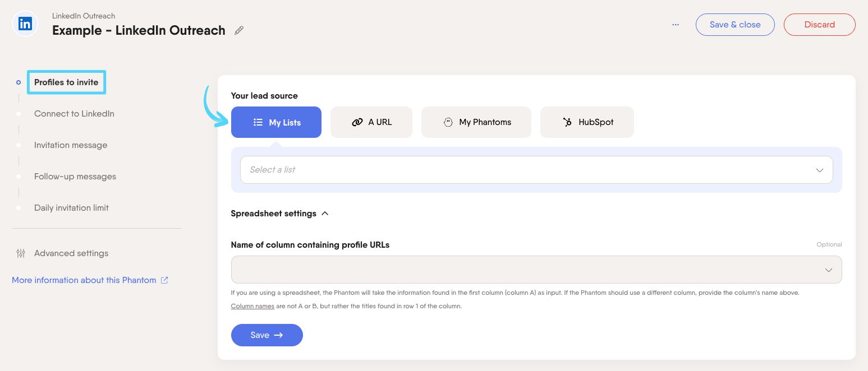Click the ghost icon in My Phantoms
This screenshot has width=868, height=371.
click(x=448, y=122)
